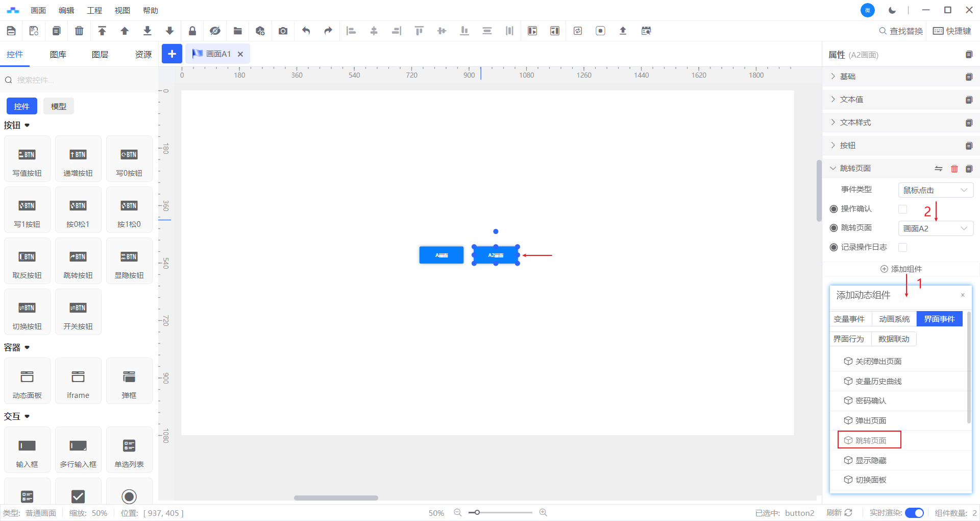This screenshot has height=521, width=980.
Task: Click the undo arrow in toolbar
Action: 306,31
